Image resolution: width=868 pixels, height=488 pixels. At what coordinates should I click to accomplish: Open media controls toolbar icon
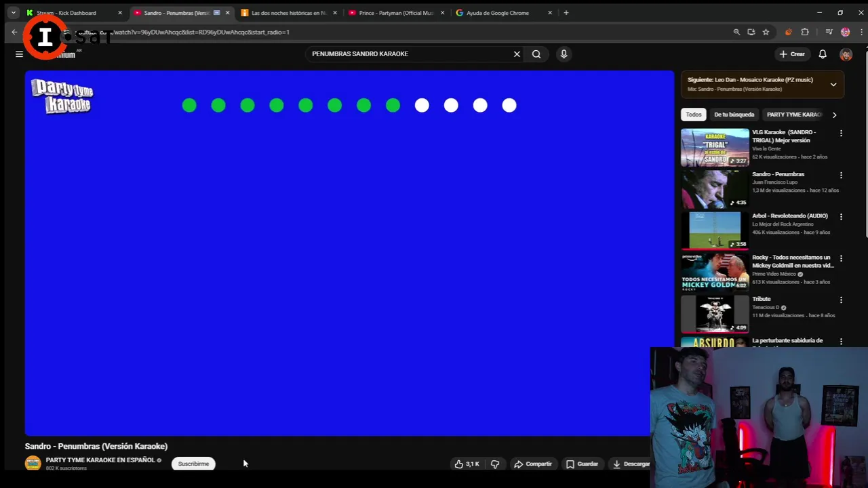coord(829,32)
